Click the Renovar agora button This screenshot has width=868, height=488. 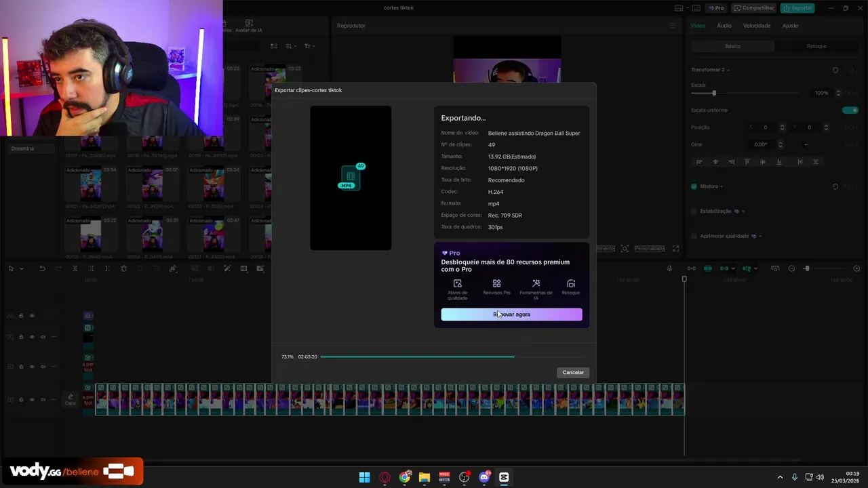tap(511, 314)
